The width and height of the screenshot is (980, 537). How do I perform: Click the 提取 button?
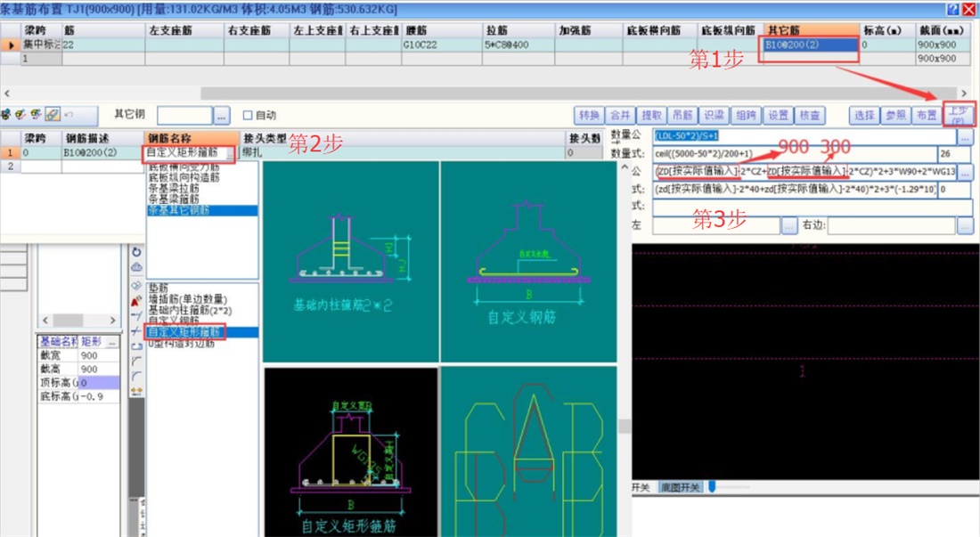[x=651, y=116]
